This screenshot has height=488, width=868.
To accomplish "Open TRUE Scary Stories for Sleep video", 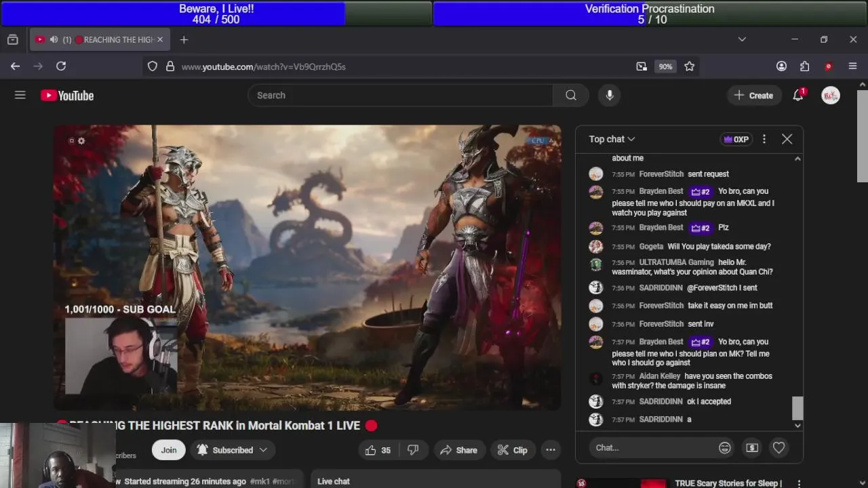I will [x=728, y=483].
